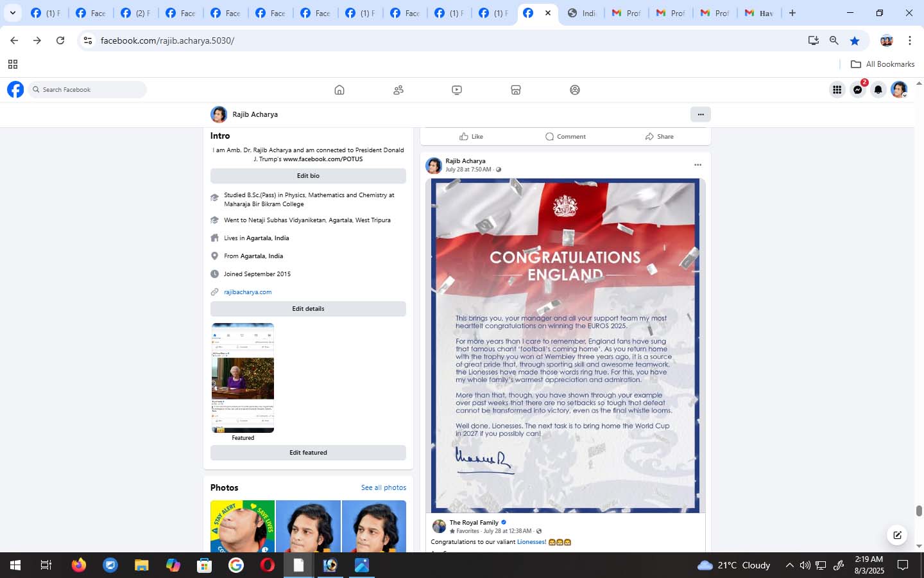Open the Lionesses link in the post
This screenshot has height=578, width=924.
coord(532,542)
